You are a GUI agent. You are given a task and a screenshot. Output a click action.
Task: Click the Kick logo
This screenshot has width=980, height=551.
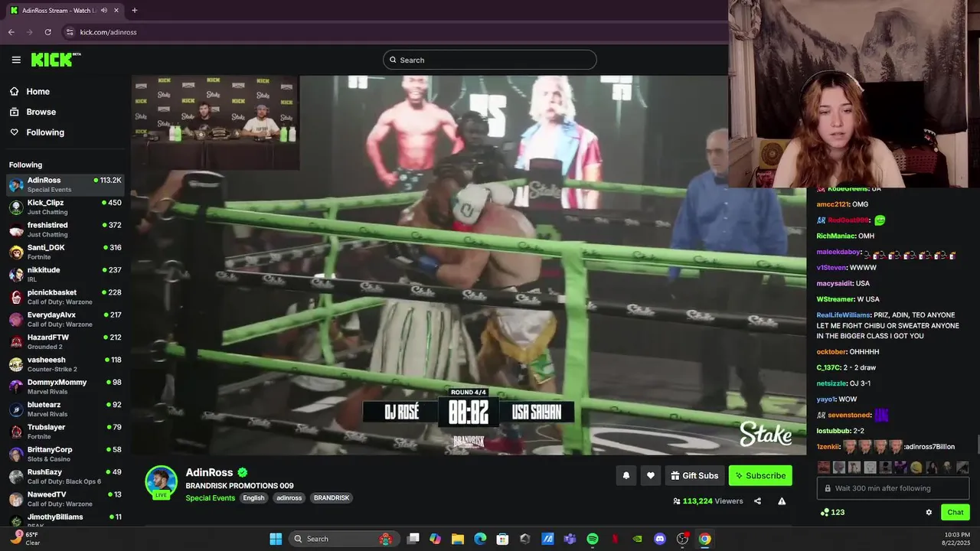point(56,60)
